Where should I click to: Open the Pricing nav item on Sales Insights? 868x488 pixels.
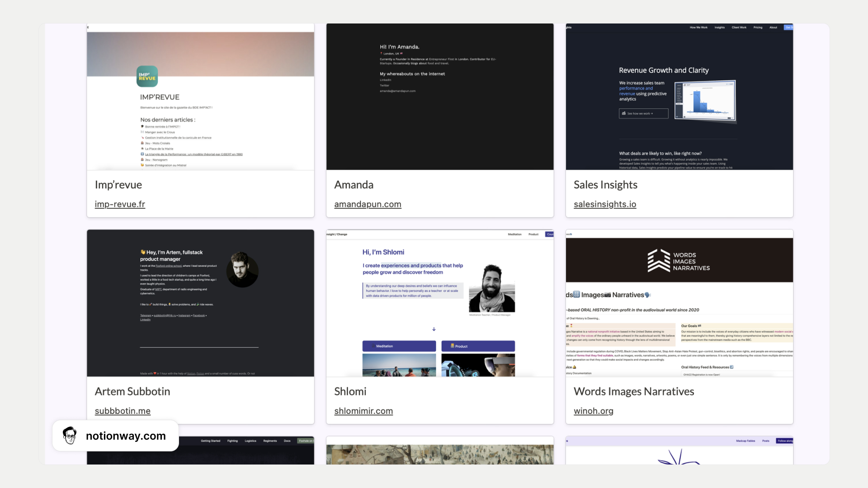[x=758, y=28]
